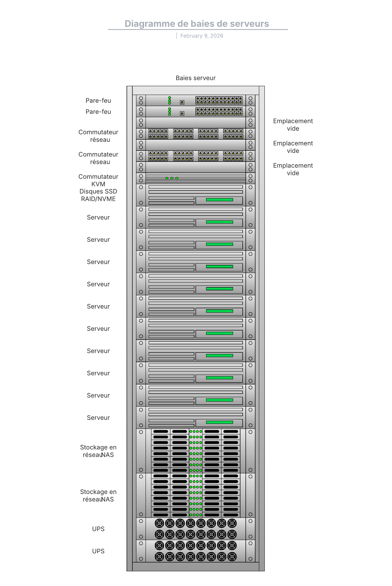The height and width of the screenshot is (586, 392).
Task: Select the February 9, 2026 date text
Action: [202, 36]
